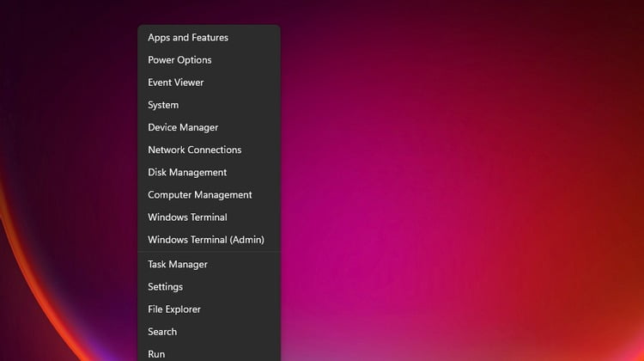
Task: Launch Event Viewer
Action: click(209, 83)
